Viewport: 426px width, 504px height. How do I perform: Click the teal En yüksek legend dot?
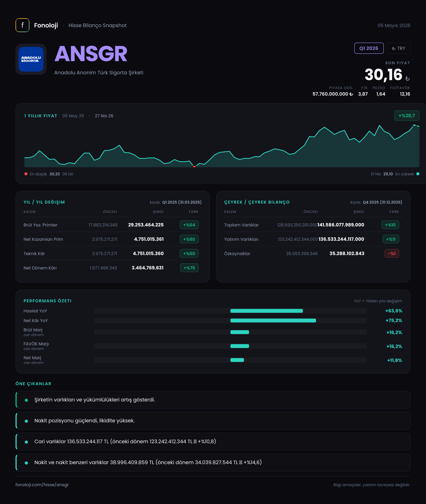[418, 174]
